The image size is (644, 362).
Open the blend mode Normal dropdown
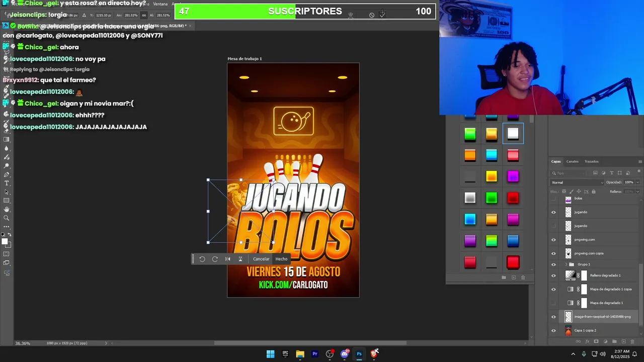click(577, 183)
